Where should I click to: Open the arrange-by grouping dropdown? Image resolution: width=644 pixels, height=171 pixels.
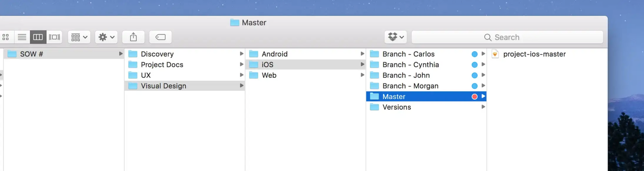79,37
